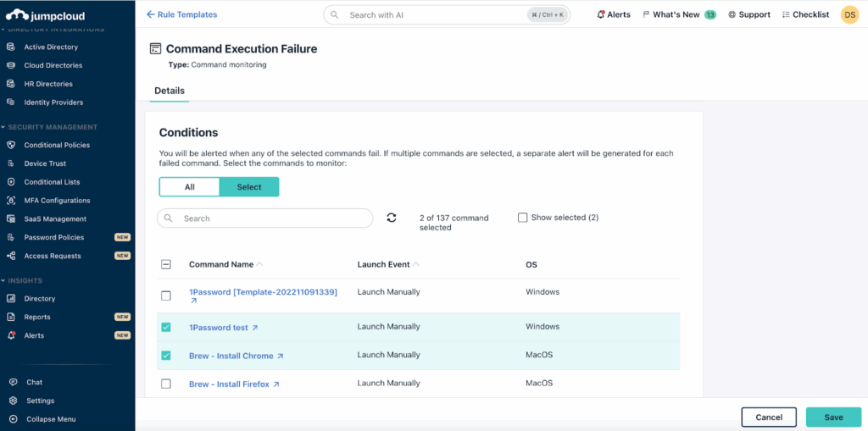Screen dimensions: 868x431
Task: Switch to the Details tab
Action: tap(170, 91)
